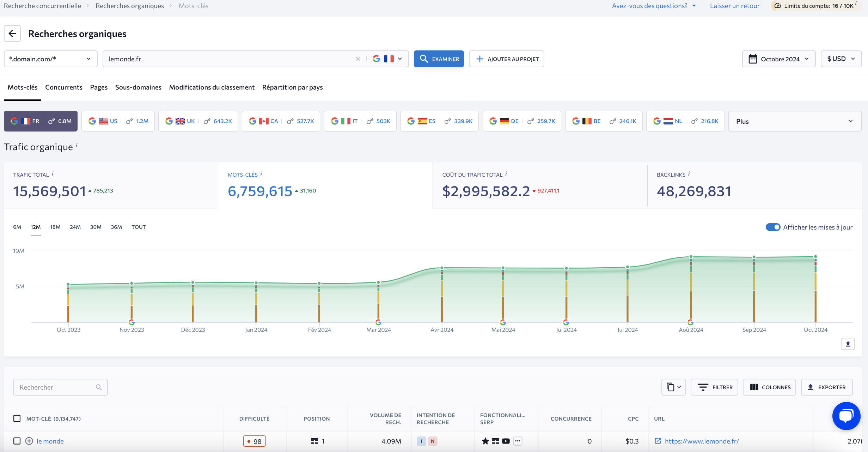Select the 6M chart range
The image size is (868, 452).
click(17, 227)
